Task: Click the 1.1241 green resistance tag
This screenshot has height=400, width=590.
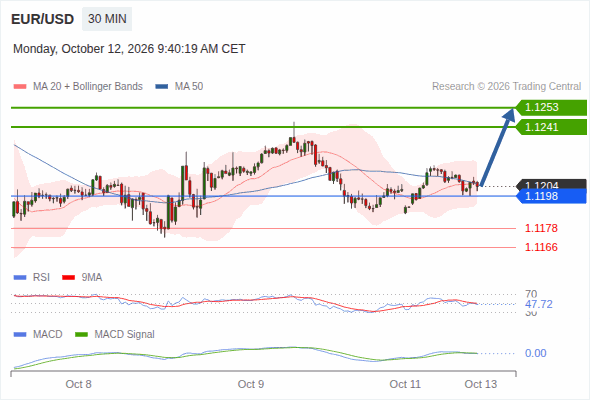Action: point(551,127)
